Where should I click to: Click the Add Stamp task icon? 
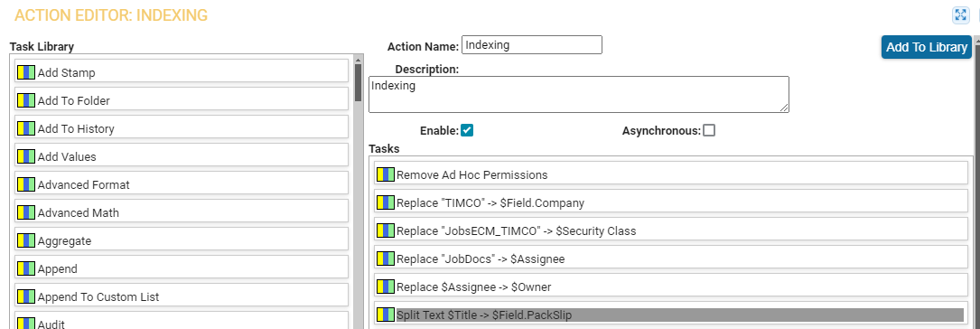coord(26,72)
